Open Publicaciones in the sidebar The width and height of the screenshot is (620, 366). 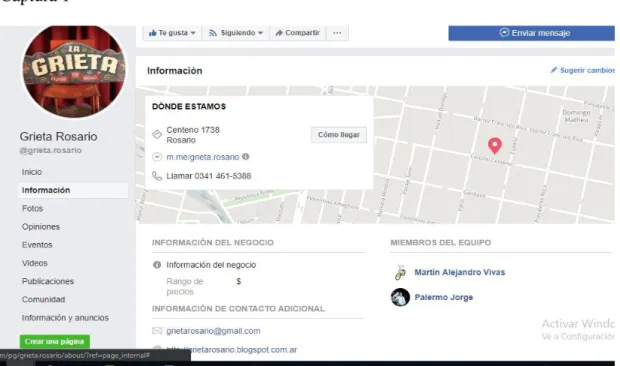(48, 281)
